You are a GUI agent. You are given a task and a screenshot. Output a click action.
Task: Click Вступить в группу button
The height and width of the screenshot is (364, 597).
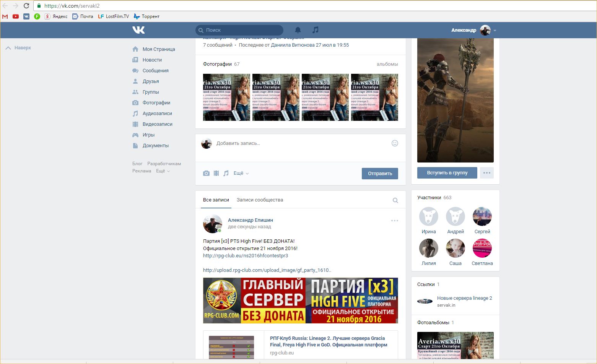pos(447,173)
